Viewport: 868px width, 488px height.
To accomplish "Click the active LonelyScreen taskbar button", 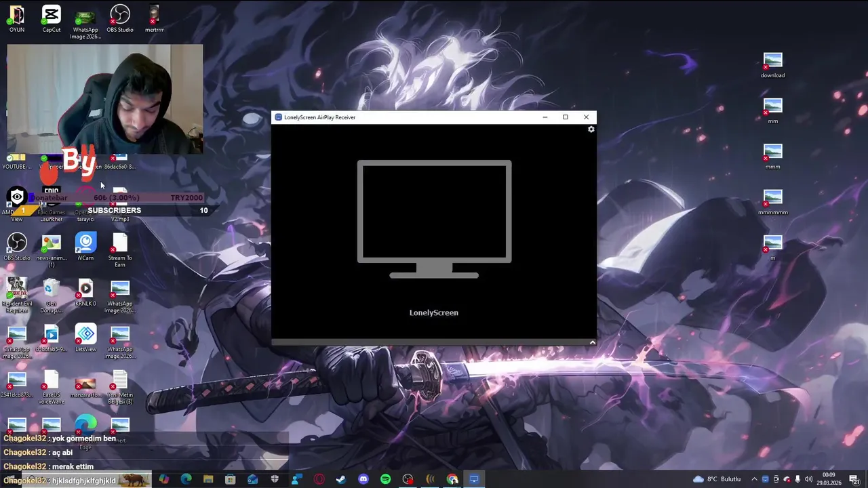I will (x=474, y=479).
